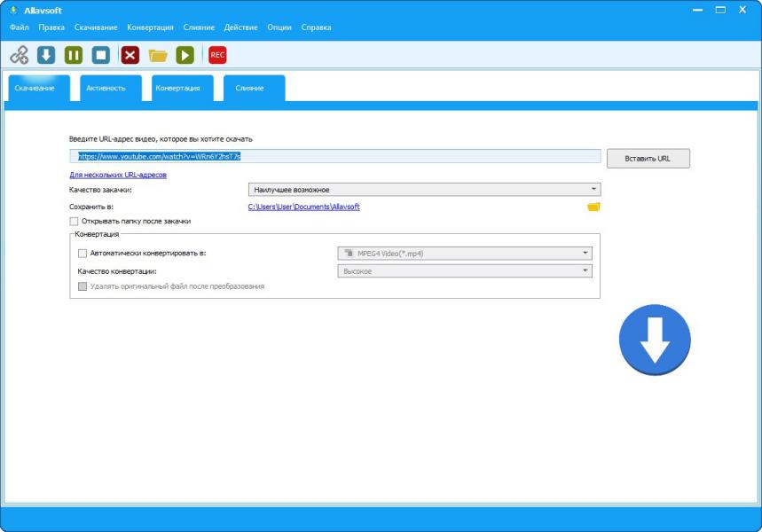Screen dimensions: 762x532
Task: Open the Опции menu
Action: (279, 27)
